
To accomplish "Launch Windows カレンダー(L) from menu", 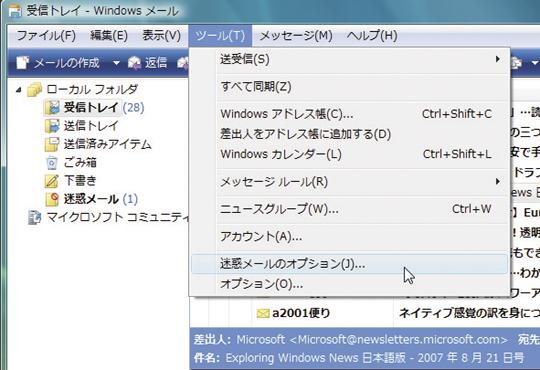I will point(350,154).
